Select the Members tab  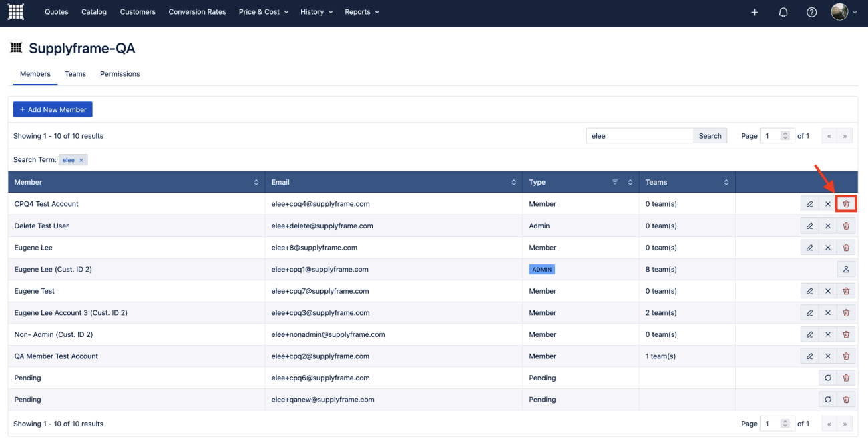coord(35,74)
